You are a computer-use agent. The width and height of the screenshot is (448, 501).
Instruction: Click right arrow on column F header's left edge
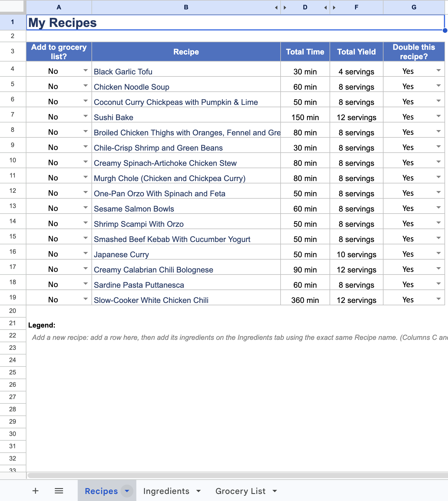coord(334,8)
